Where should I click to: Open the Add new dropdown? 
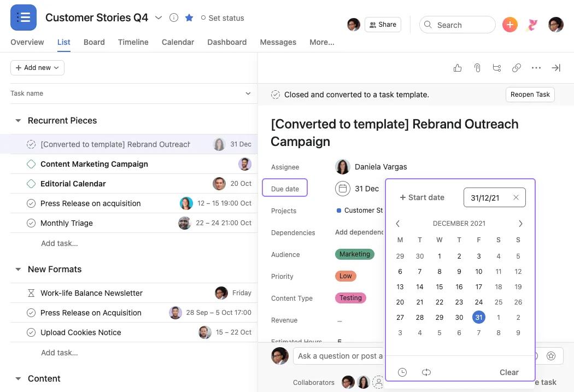(x=37, y=67)
